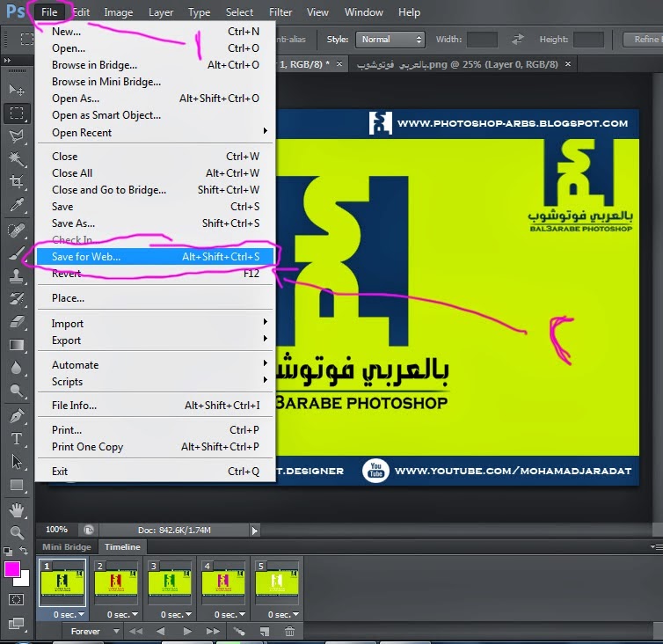Open status bar info arrow menu
This screenshot has height=644, width=663.
pyautogui.click(x=254, y=531)
